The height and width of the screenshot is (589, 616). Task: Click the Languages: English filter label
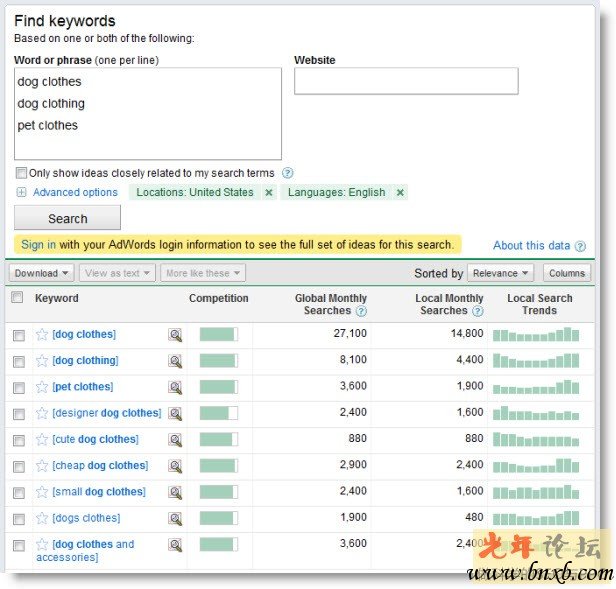(x=336, y=193)
